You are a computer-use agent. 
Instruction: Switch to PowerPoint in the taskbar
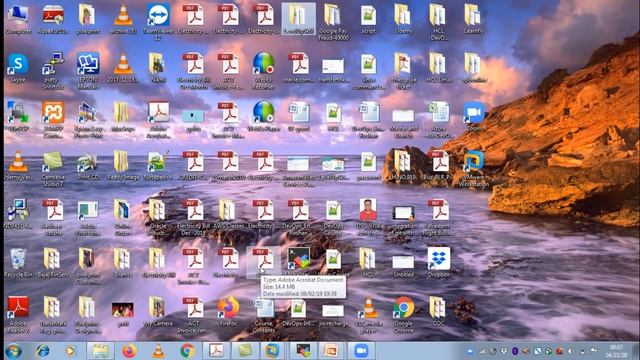click(x=331, y=351)
